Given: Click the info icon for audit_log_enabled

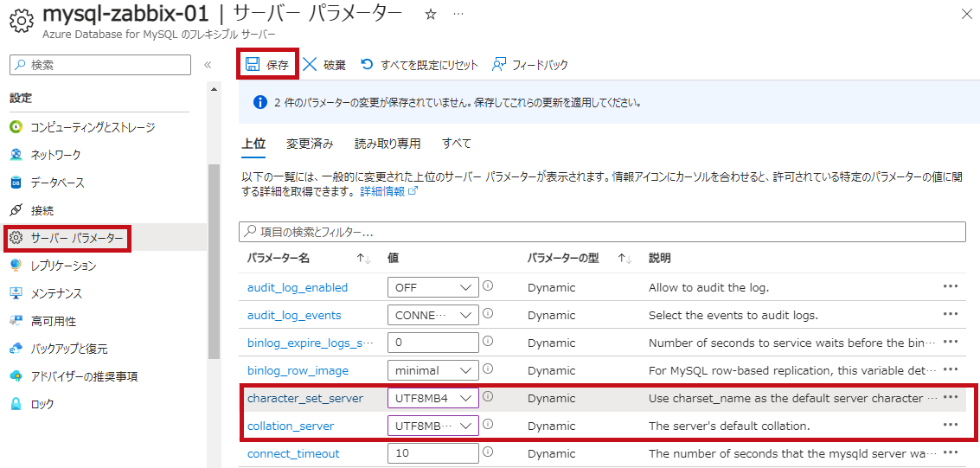Looking at the screenshot, I should 489,285.
